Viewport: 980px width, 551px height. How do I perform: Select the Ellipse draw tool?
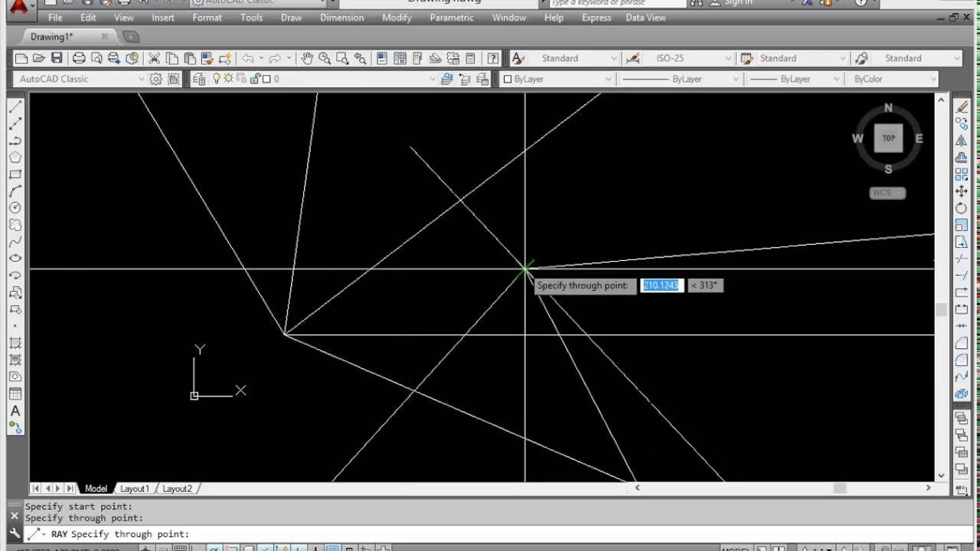[15, 258]
